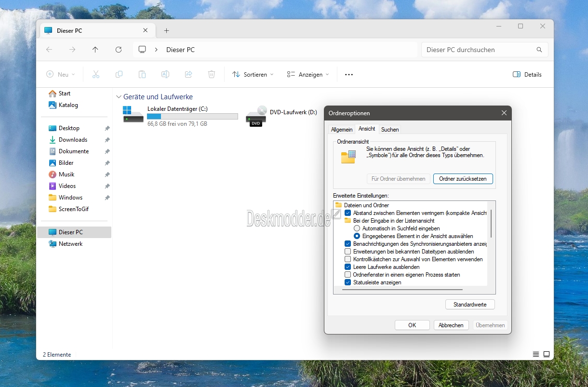This screenshot has width=588, height=387.
Task: Uncheck Leere Laufwerke ausblenden checkbox
Action: (348, 267)
